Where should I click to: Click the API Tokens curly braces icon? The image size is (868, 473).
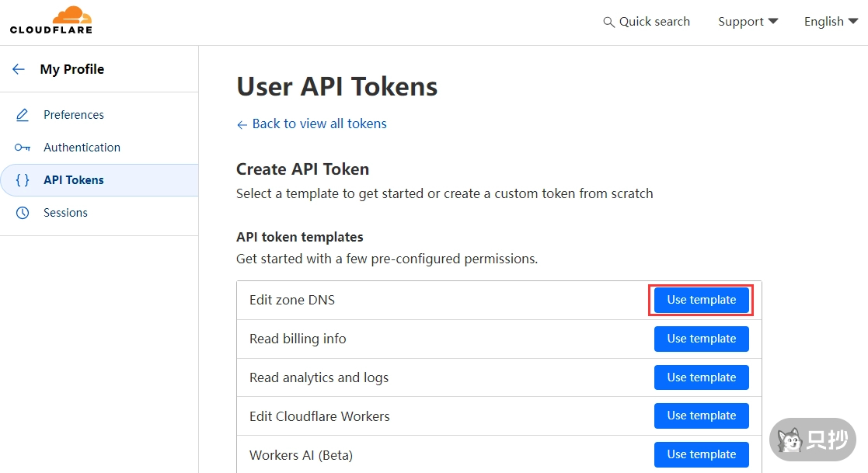coord(23,180)
